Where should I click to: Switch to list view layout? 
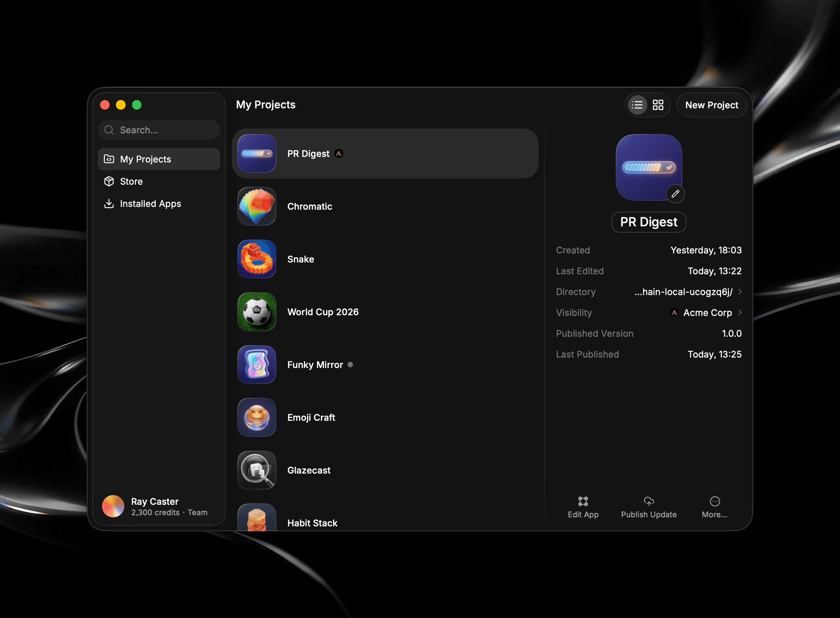point(637,105)
